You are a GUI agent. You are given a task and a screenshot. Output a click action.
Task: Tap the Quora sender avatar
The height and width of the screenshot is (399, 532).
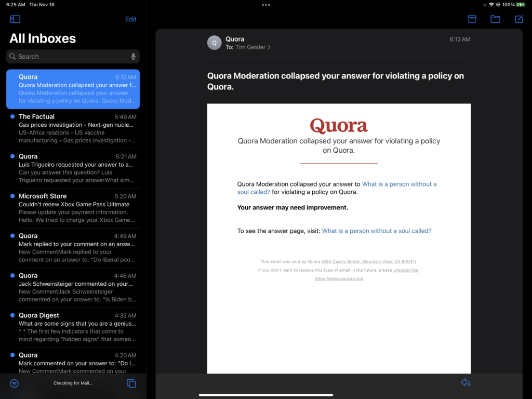215,43
